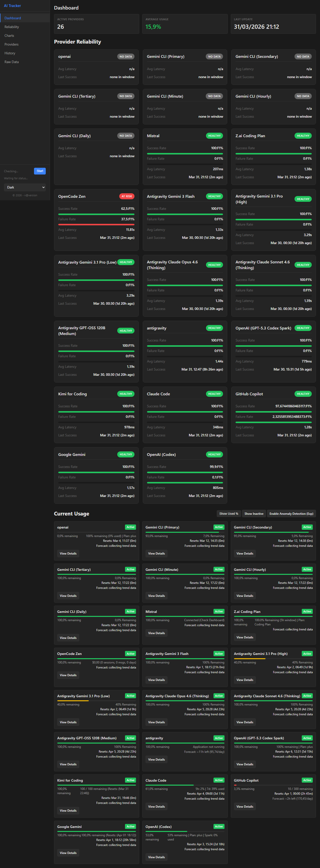This screenshot has width=320, height=868.
Task: View Details for Z.ai Coding Plan usage
Action: [245, 637]
